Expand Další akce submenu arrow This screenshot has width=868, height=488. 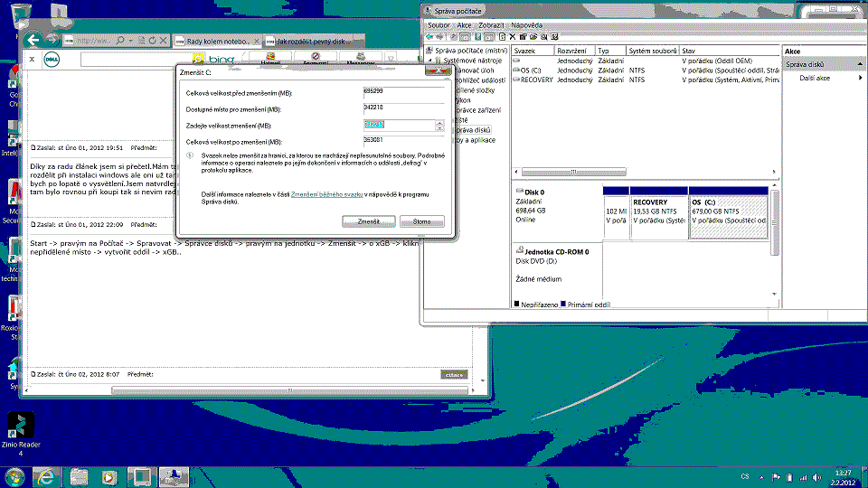860,78
